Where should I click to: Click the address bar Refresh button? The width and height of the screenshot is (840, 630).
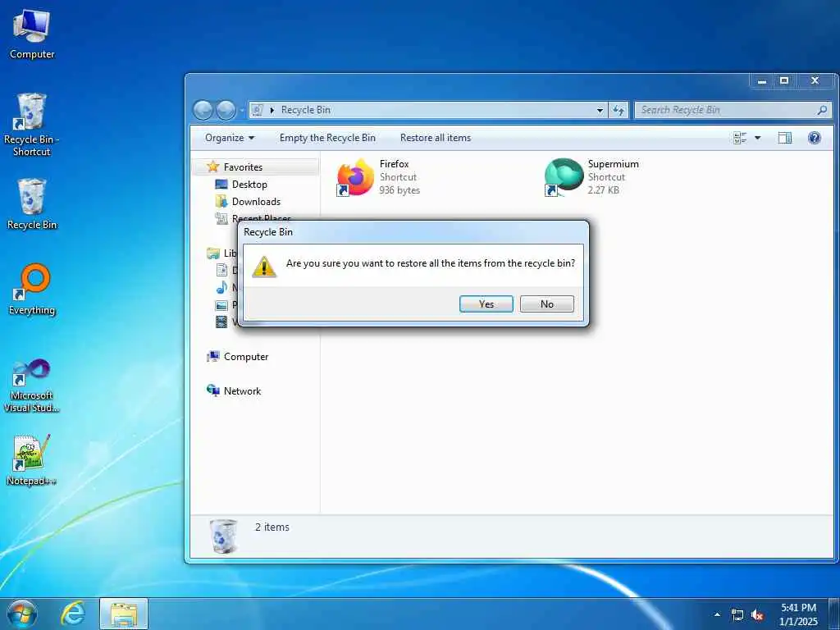click(x=619, y=110)
